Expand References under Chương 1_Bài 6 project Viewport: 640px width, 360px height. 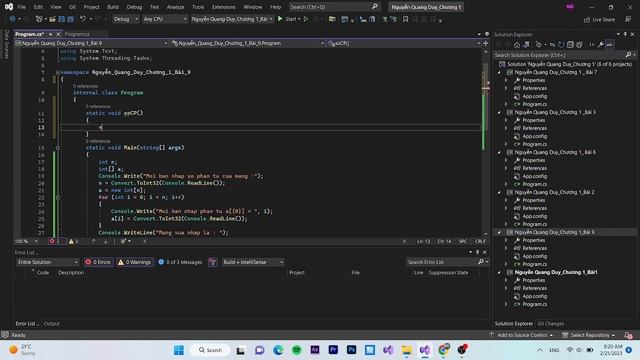coord(506,168)
